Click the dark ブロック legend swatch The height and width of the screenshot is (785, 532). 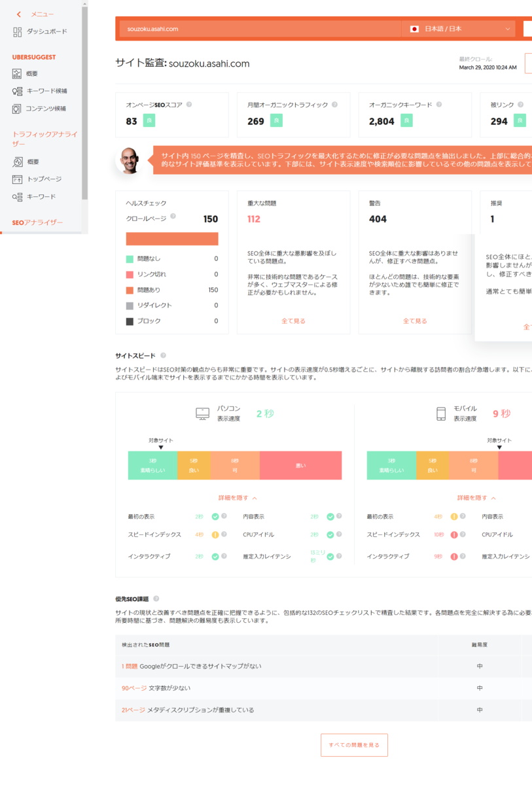click(130, 321)
